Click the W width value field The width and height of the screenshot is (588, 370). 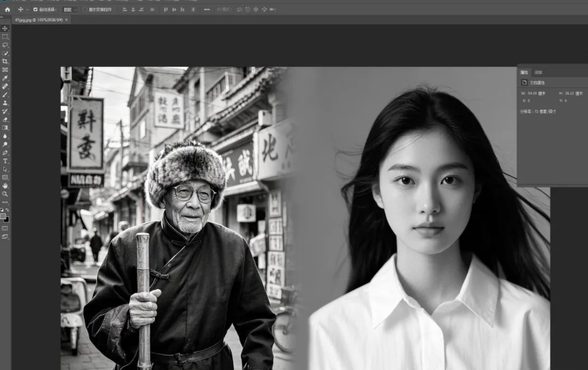point(536,94)
